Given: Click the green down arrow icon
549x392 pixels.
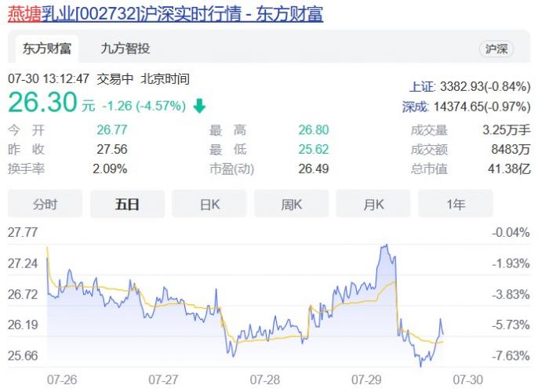Looking at the screenshot, I should click(x=199, y=106).
